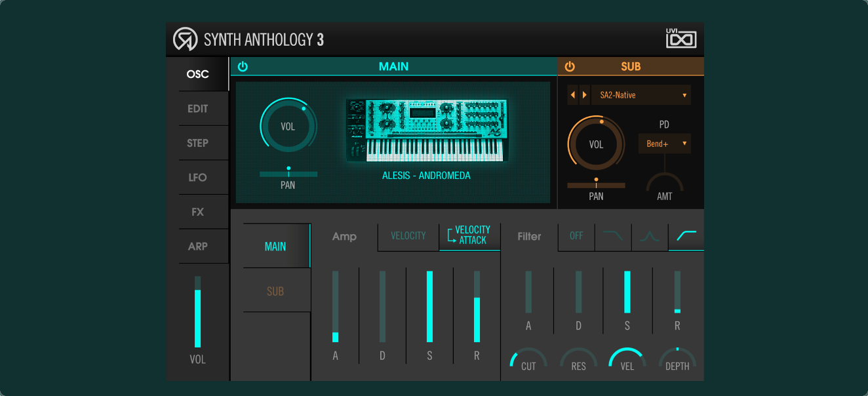Select the SUB layer edit tab
The height and width of the screenshot is (396, 868).
pyautogui.click(x=276, y=291)
